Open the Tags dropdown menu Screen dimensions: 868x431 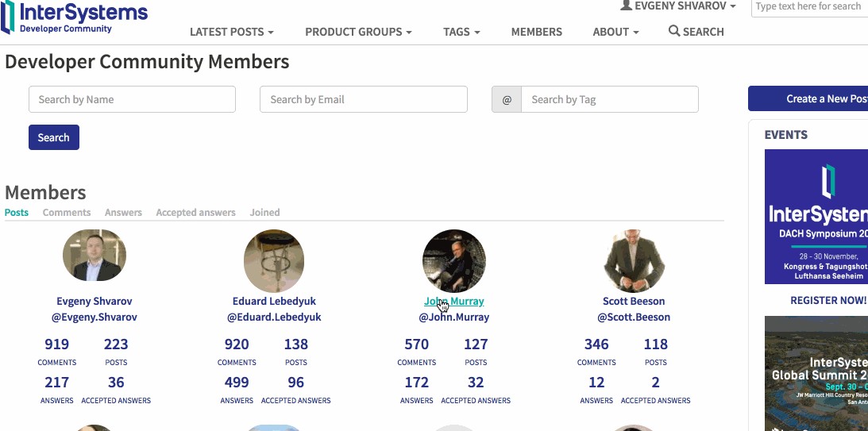[461, 32]
